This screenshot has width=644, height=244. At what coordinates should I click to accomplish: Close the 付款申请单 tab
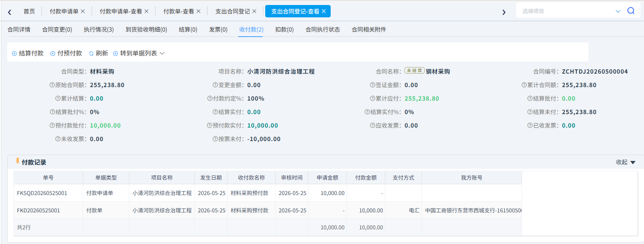click(x=83, y=12)
